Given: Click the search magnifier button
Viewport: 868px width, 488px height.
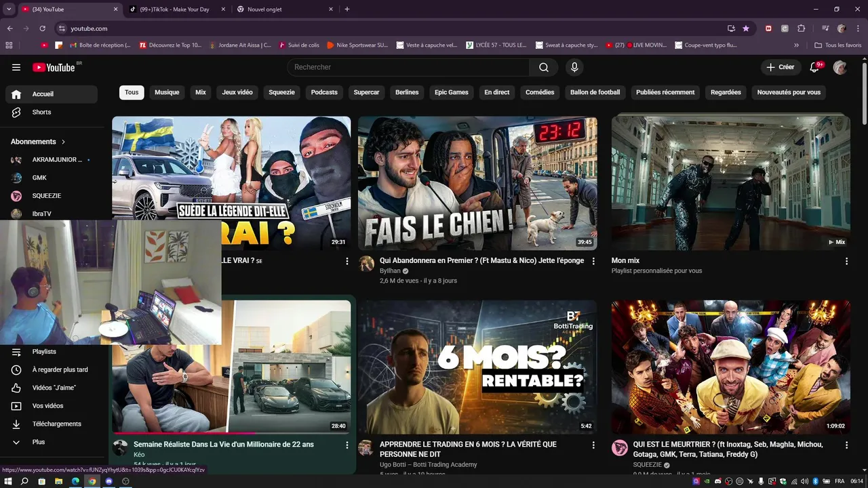Looking at the screenshot, I should (544, 67).
